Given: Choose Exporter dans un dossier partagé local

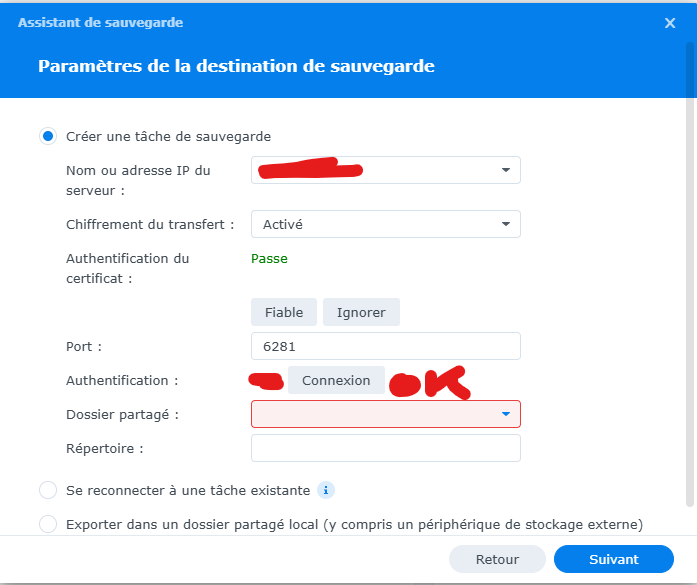Looking at the screenshot, I should [x=48, y=524].
